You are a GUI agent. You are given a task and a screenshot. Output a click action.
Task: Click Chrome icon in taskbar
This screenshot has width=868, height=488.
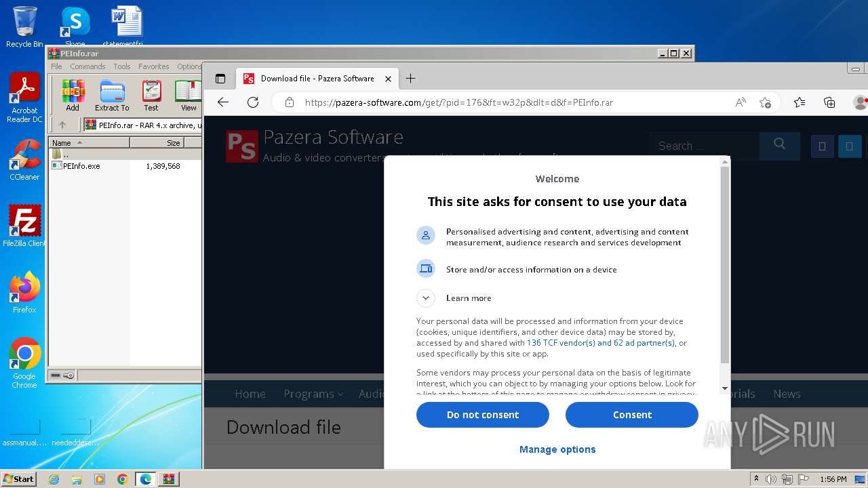(122, 479)
